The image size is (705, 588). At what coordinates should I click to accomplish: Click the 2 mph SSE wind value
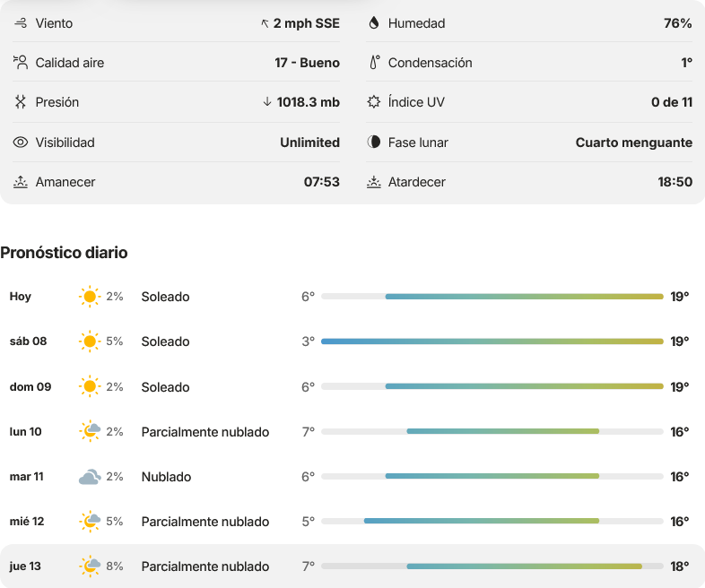coord(306,23)
